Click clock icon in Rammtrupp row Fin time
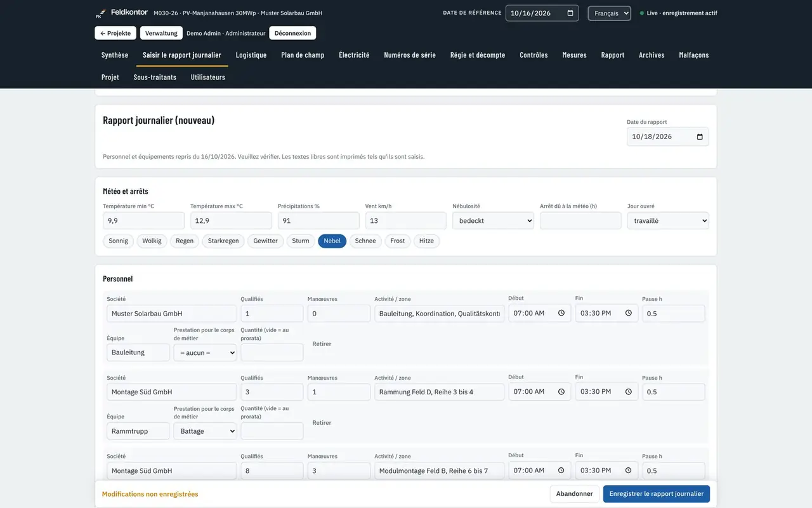Screen dimensions: 812x508 point(629,392)
